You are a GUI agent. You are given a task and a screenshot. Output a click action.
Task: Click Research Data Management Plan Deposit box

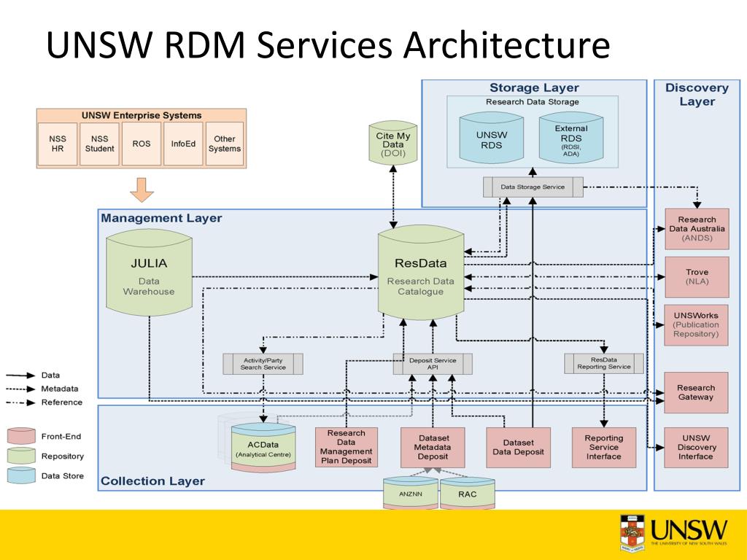(347, 447)
